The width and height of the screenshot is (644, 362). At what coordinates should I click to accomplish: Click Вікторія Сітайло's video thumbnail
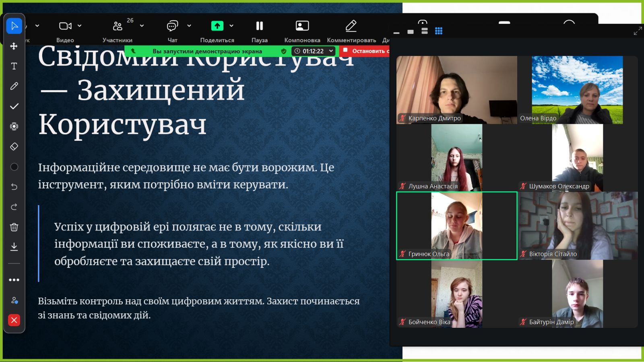(x=578, y=225)
